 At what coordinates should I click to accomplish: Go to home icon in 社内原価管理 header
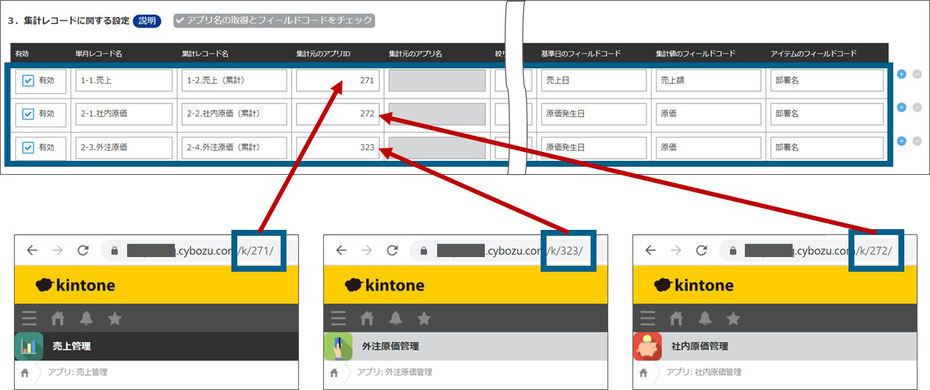point(677,319)
